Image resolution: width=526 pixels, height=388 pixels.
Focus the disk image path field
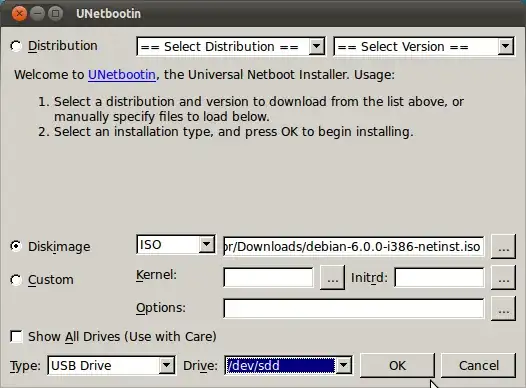pyautogui.click(x=354, y=247)
